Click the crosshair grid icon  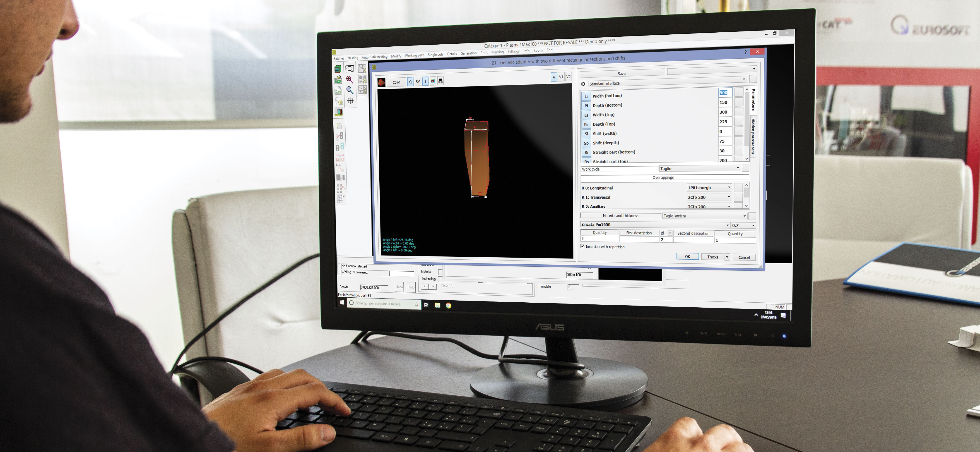tap(350, 101)
